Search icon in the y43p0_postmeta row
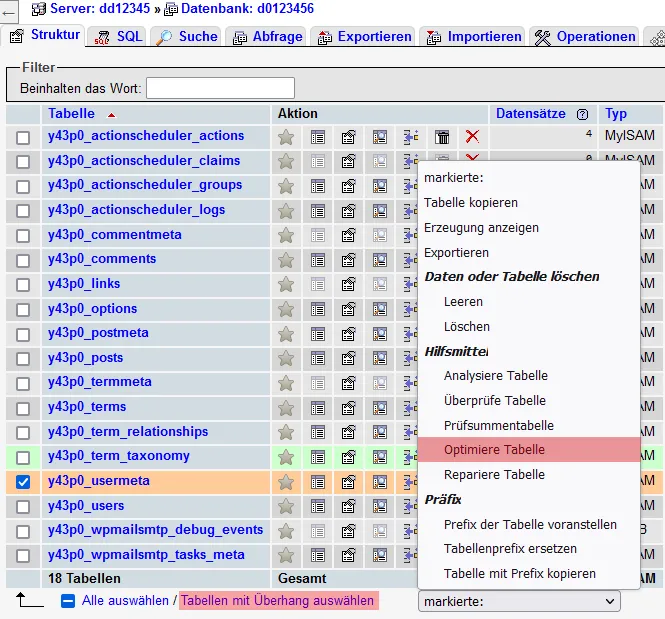The image size is (665, 619). coord(380,334)
